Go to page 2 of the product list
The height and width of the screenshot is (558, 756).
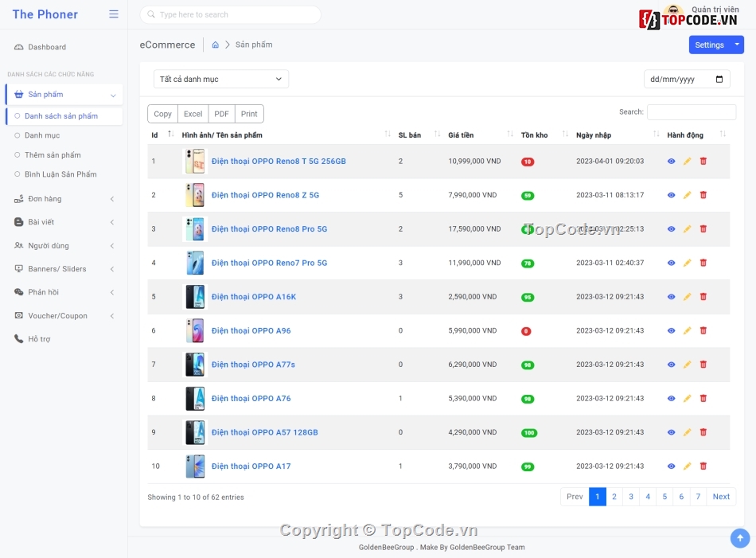(614, 497)
